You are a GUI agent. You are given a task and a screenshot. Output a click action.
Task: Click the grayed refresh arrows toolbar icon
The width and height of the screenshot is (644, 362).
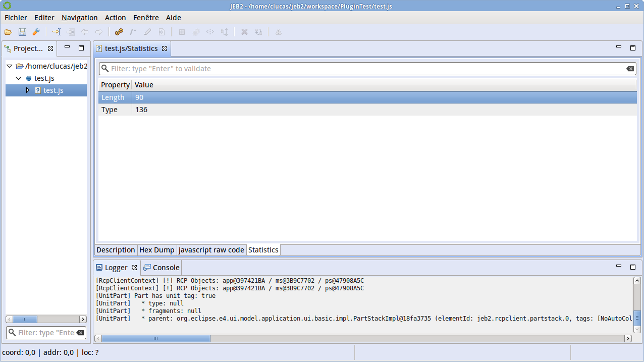pos(258,32)
